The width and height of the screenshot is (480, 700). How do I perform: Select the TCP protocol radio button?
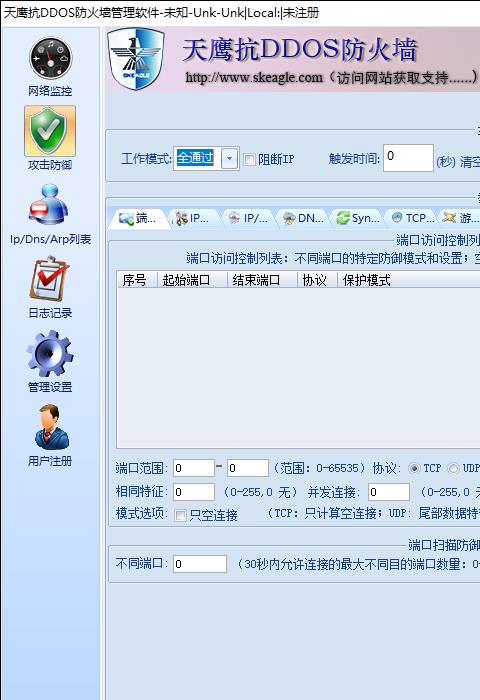[x=414, y=468]
